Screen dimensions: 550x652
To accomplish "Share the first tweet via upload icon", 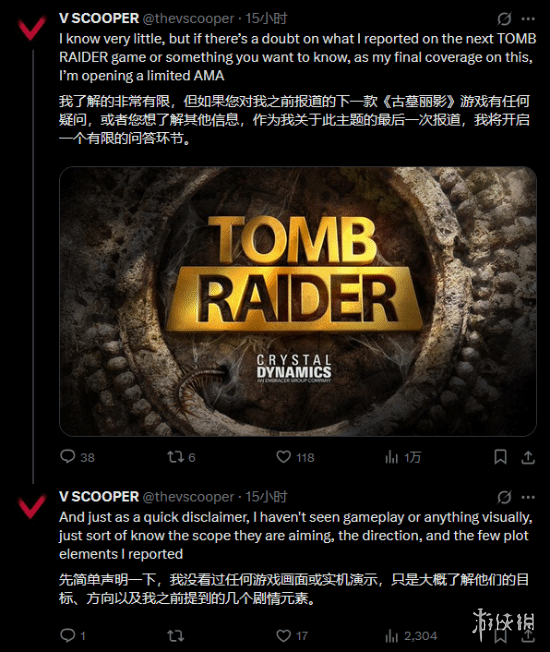I will [528, 457].
